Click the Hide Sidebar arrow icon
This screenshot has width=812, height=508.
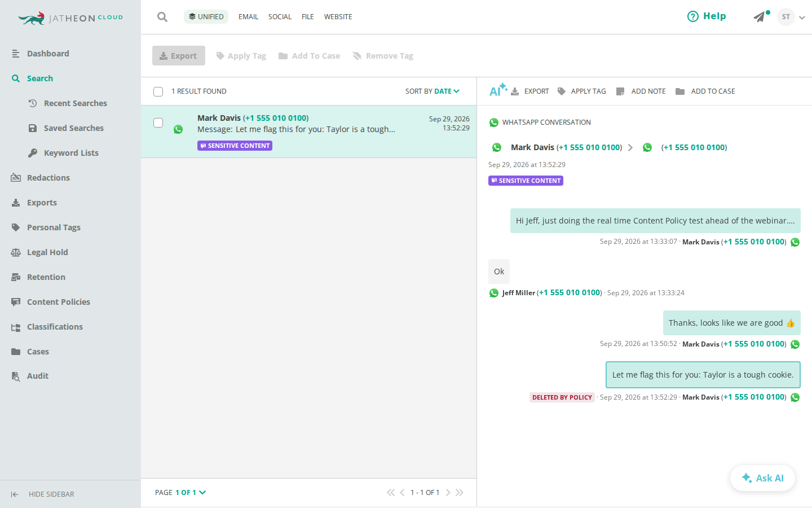15,494
